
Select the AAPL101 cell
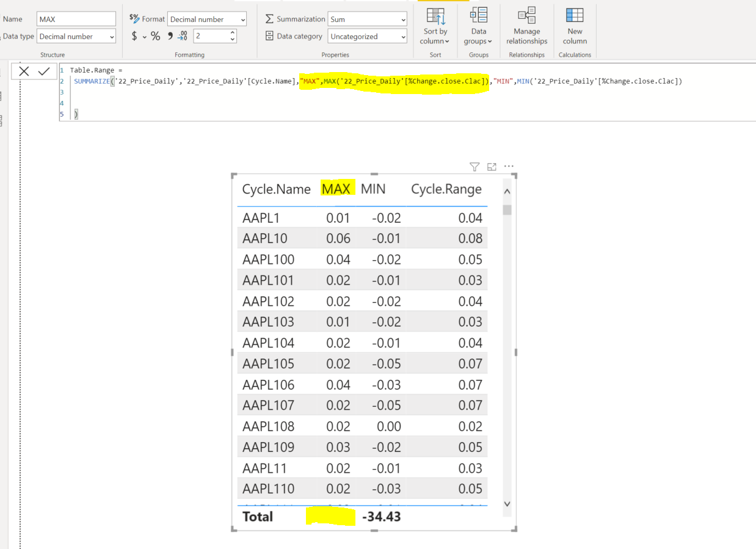click(x=268, y=280)
